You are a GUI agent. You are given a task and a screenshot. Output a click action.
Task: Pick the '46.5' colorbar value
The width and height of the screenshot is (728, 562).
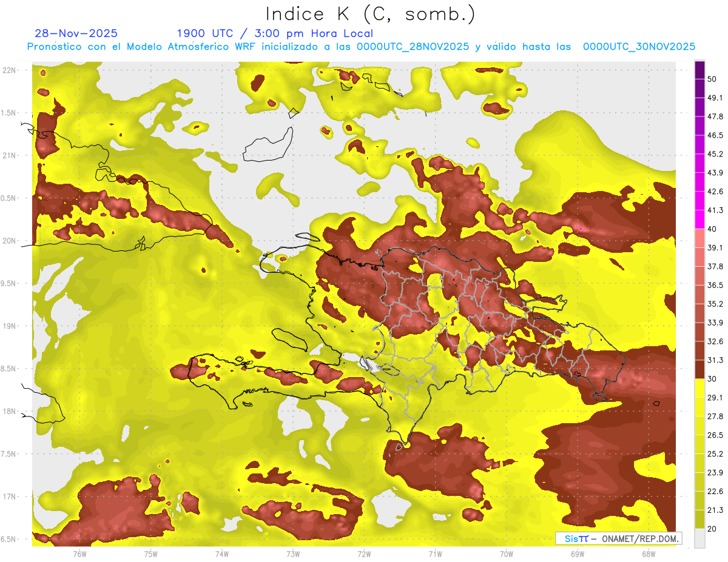(715, 135)
